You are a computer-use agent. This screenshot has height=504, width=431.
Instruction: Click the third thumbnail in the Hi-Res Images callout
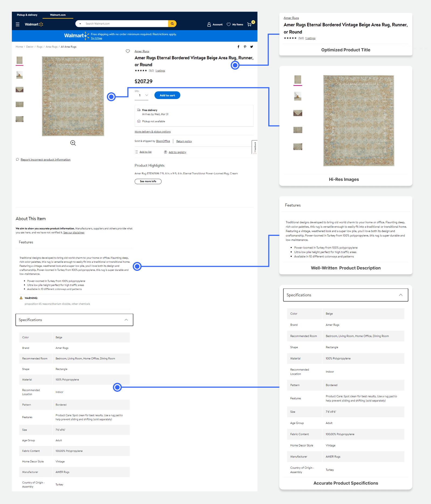298,113
